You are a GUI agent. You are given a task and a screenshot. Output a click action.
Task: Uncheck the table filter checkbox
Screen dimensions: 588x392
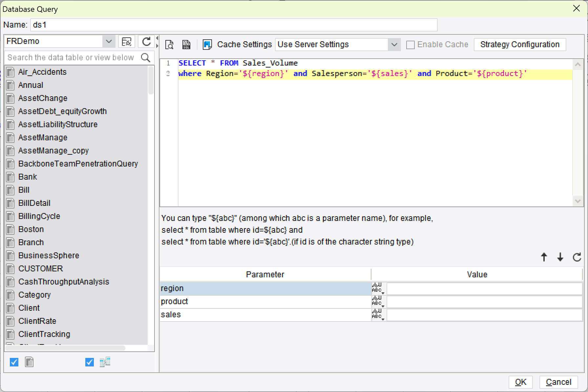14,362
